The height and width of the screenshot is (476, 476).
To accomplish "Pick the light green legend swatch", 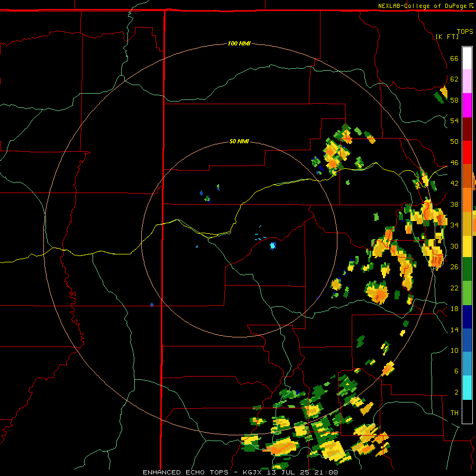I will (467, 293).
